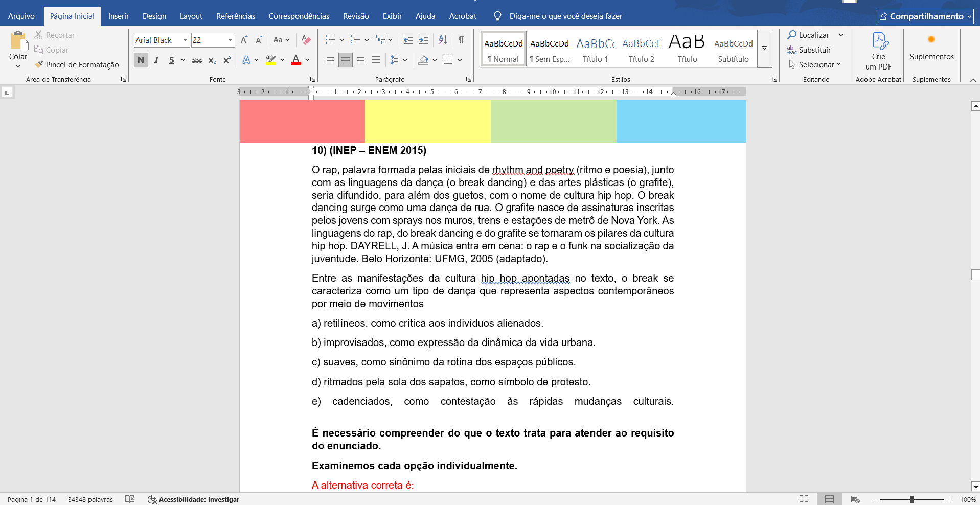
Task: Apply red font color button
Action: (296, 60)
